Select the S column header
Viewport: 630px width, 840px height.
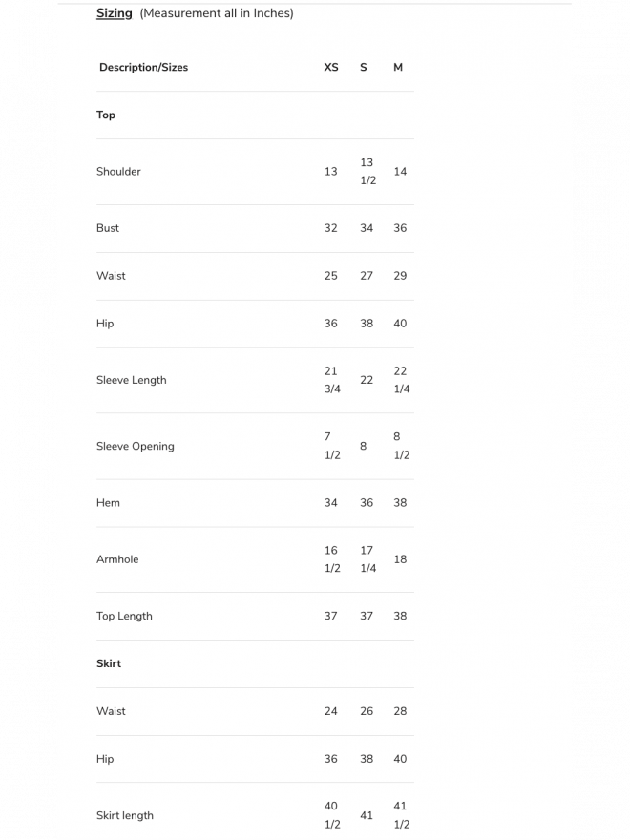[364, 68]
